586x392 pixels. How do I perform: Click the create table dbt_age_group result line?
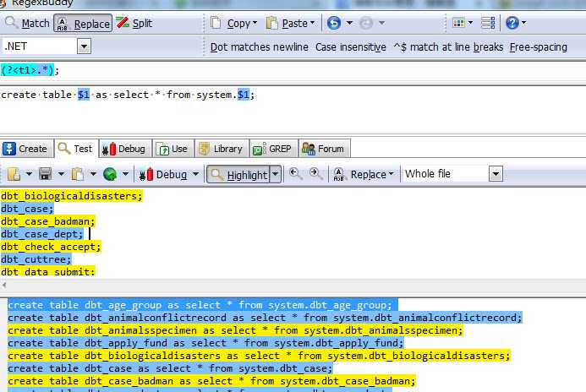(x=203, y=305)
